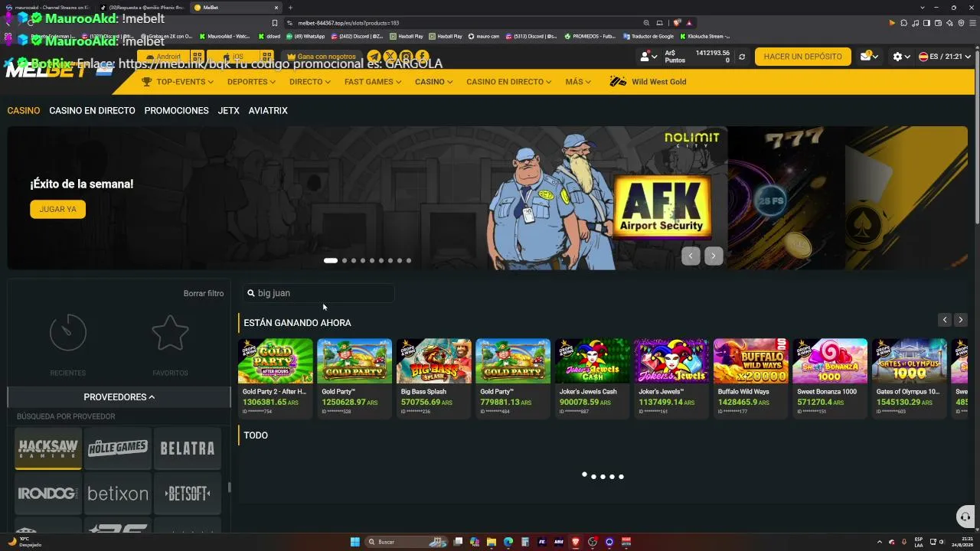Click the HACER UN DEPÓSITO button
The height and width of the screenshot is (551, 980).
pyautogui.click(x=802, y=57)
